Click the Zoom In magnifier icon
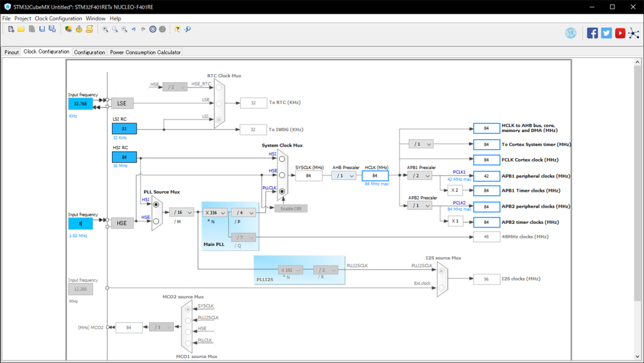This screenshot has height=363, width=644. point(105,29)
